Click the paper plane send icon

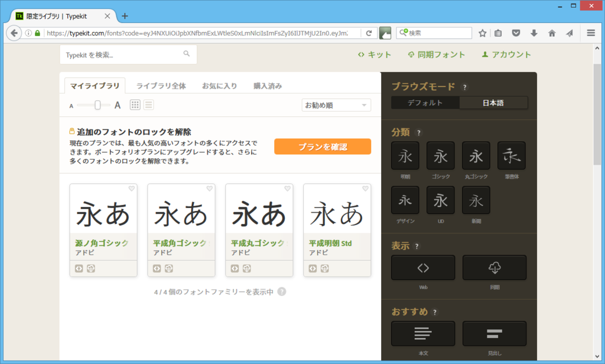click(x=570, y=33)
